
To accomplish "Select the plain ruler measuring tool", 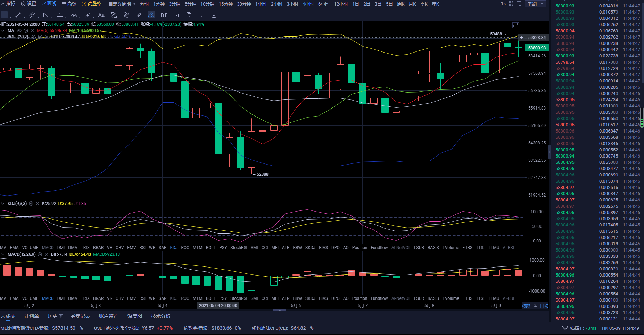I will click(x=139, y=15).
